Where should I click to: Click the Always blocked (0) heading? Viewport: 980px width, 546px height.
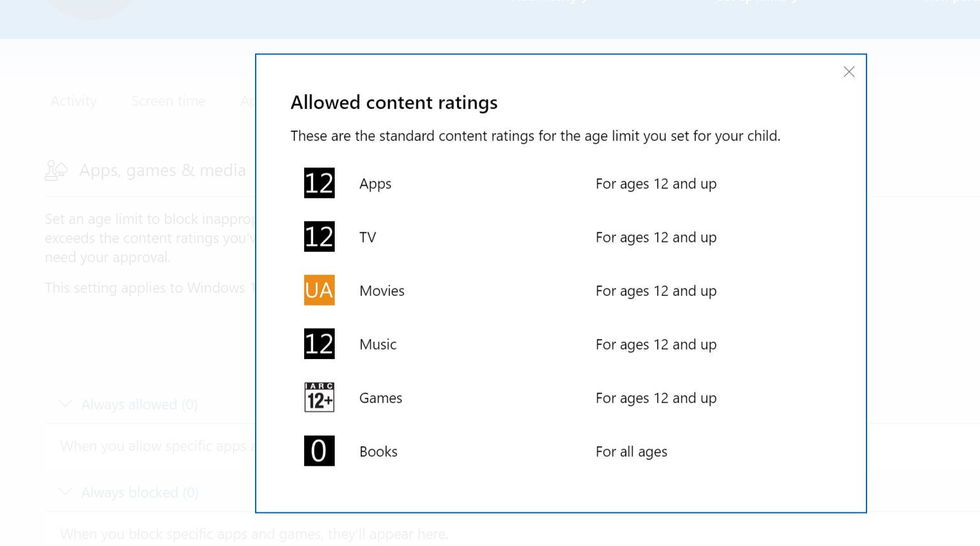140,492
